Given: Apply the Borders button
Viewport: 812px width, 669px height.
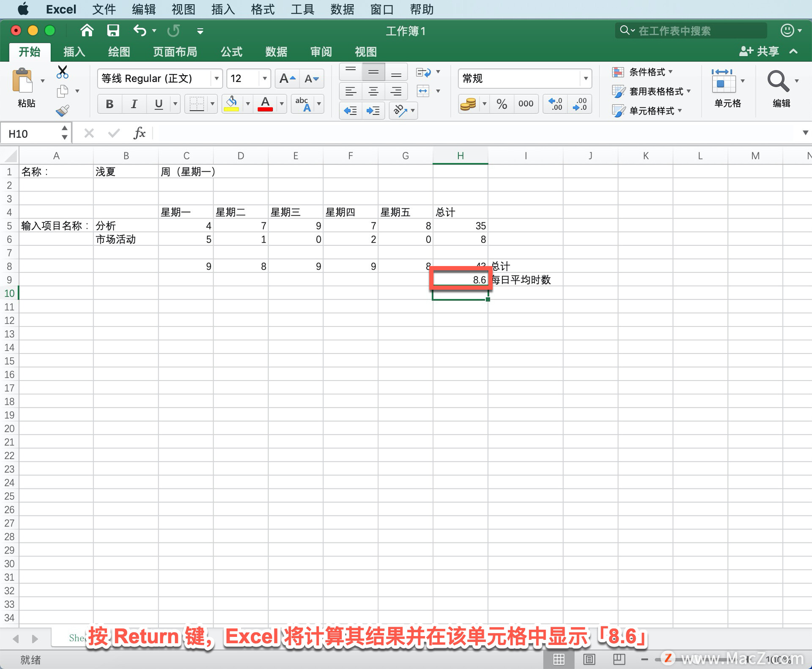Looking at the screenshot, I should tap(197, 104).
